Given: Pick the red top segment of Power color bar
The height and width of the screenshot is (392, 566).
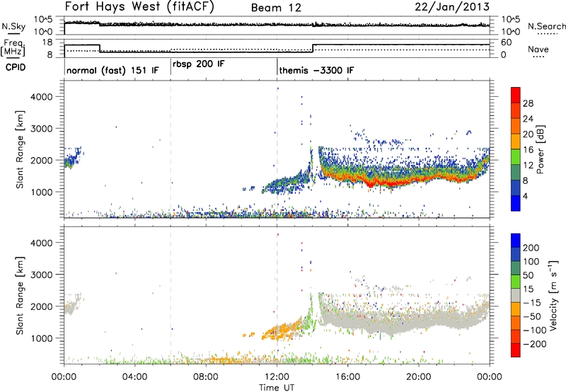Looking at the screenshot, I should tap(516, 95).
